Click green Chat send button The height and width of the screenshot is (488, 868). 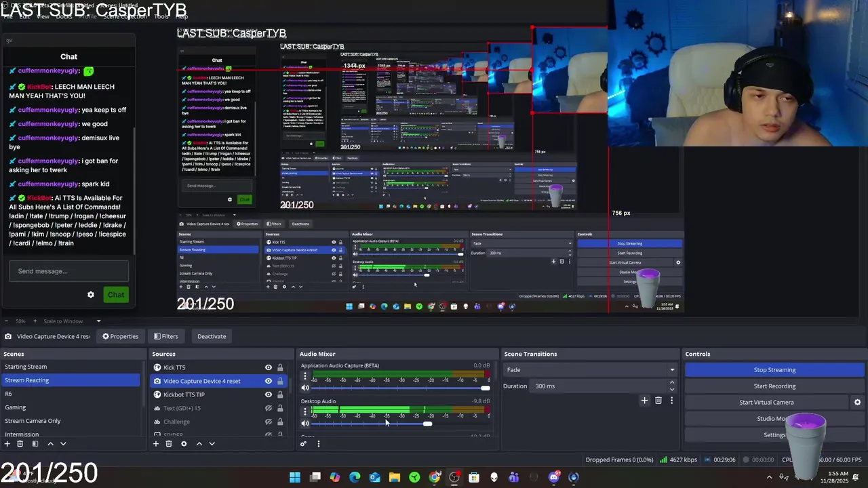(116, 295)
